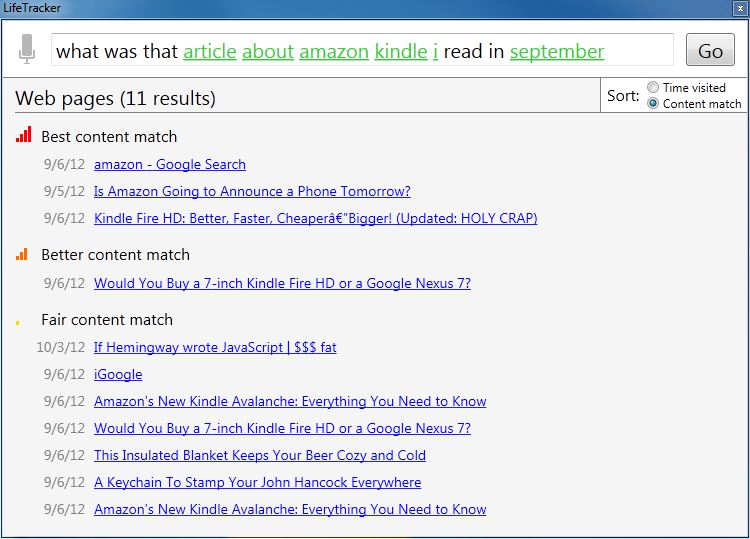
Task: Open the amazon - Google Search link
Action: [x=170, y=165]
